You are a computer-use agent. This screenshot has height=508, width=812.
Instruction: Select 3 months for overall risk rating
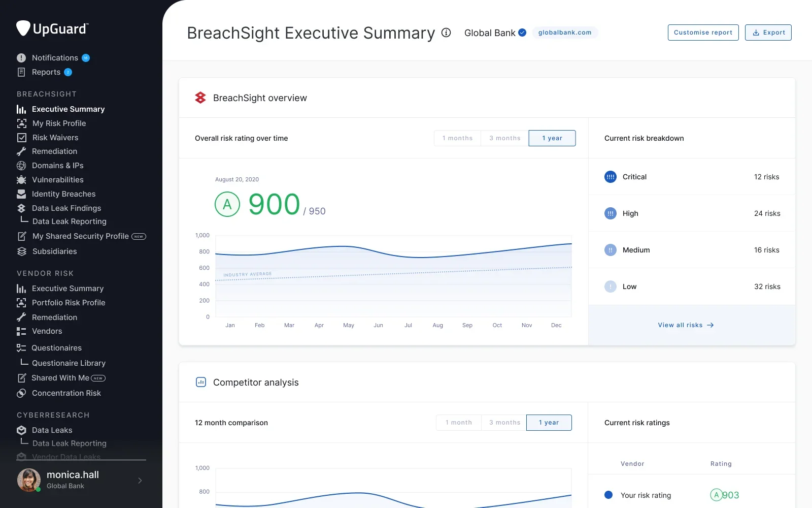tap(504, 138)
